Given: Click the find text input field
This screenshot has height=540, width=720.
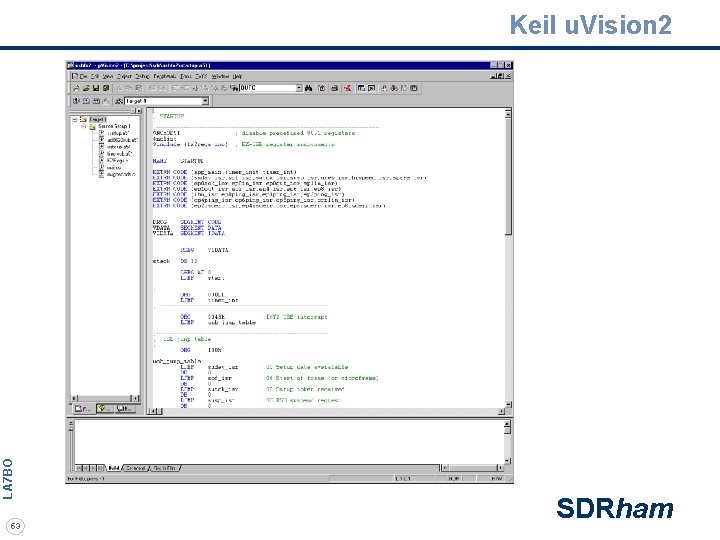Looking at the screenshot, I should (x=267, y=88).
